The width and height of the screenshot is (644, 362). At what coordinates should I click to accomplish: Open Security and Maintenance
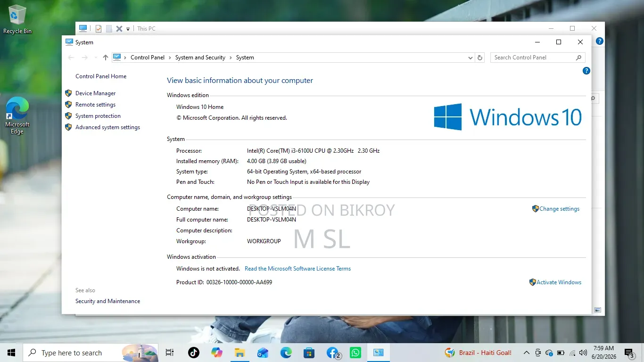pos(107,301)
